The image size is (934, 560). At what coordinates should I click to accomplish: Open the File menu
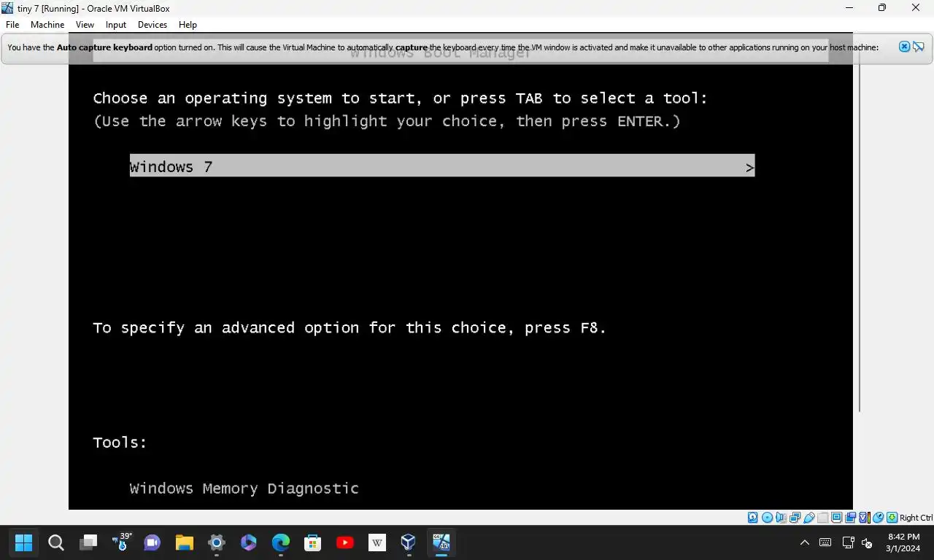click(12, 25)
